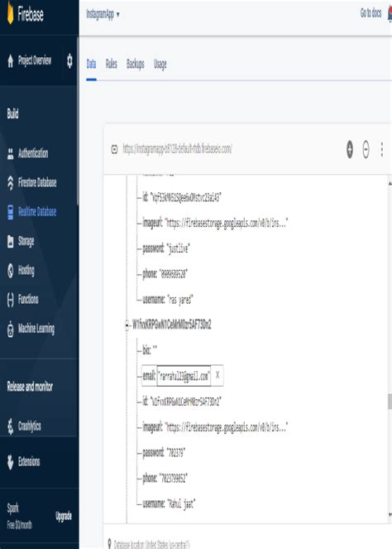Click the data tree vertical scrollbar
The image size is (392, 549).
pos(390,402)
